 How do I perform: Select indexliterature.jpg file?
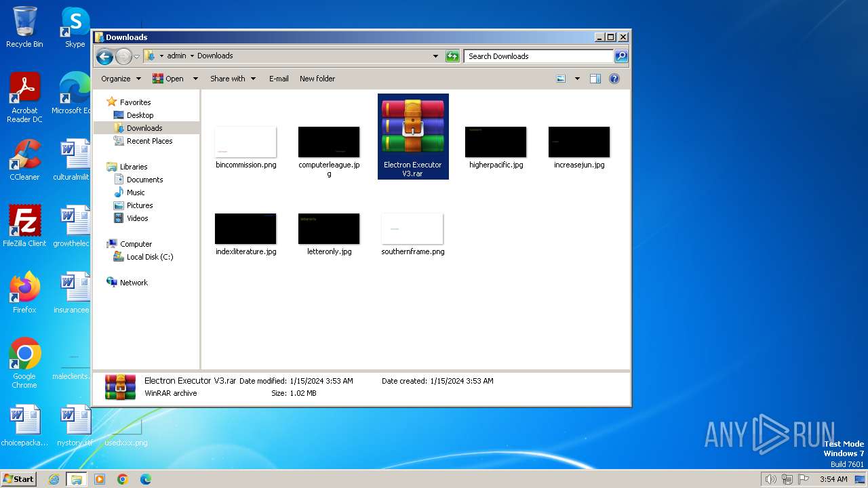[x=245, y=235]
